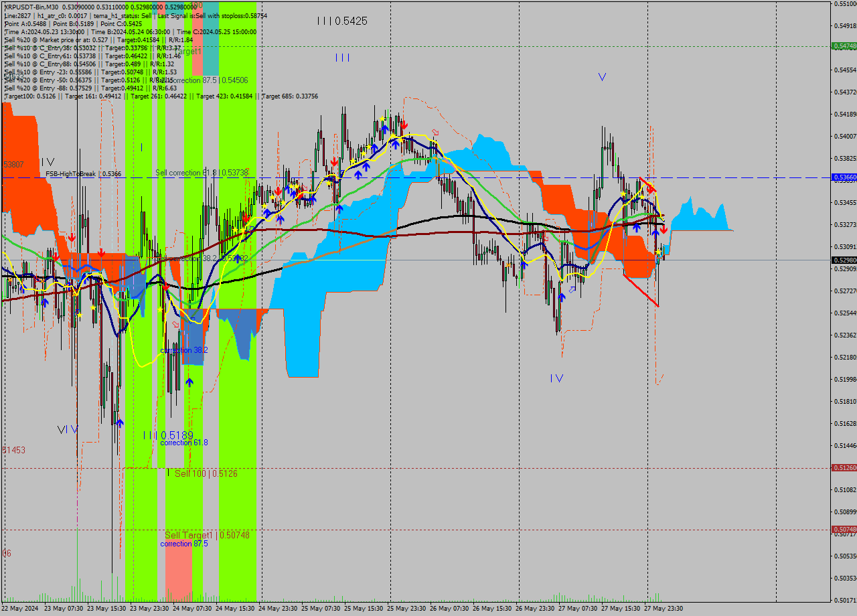
Task: Select the 23 May 23:30 time label
Action: pyautogui.click(x=149, y=609)
